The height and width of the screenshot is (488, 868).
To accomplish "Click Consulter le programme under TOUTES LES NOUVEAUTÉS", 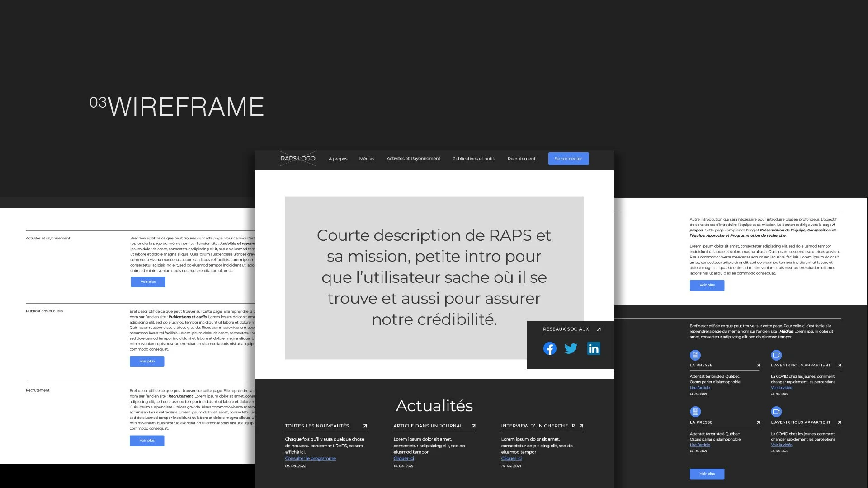I will [310, 458].
